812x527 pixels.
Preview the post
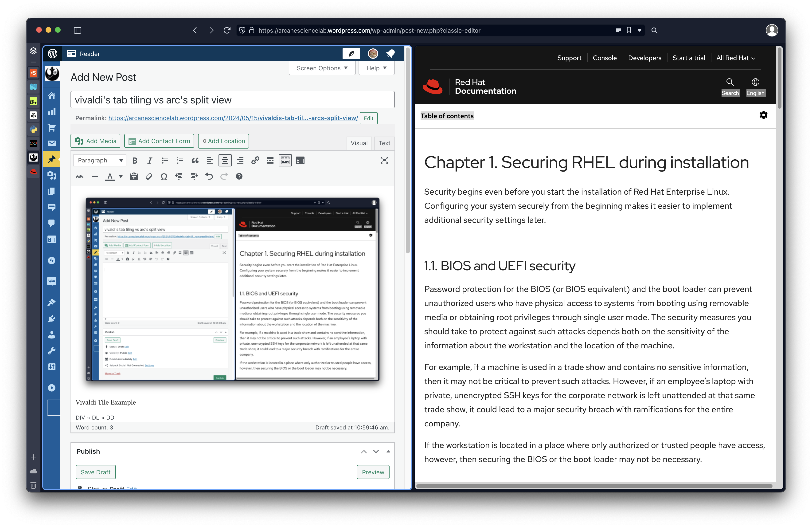[x=373, y=472]
